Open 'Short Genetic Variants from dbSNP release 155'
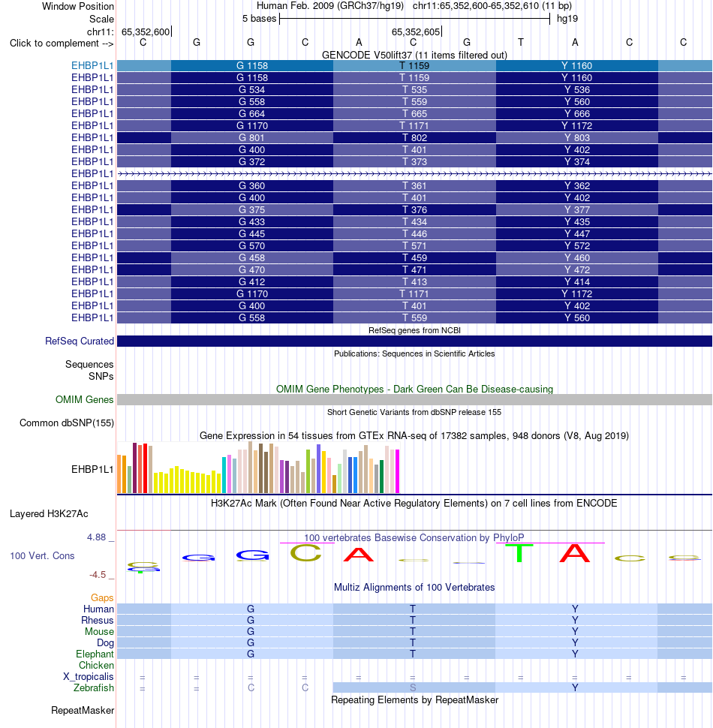Screen dimensions: 713x728 (414, 412)
